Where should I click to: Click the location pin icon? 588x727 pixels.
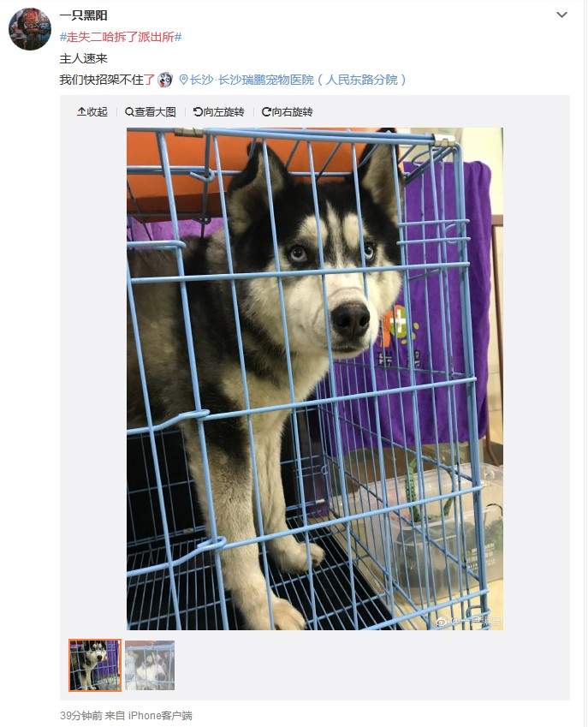183,80
